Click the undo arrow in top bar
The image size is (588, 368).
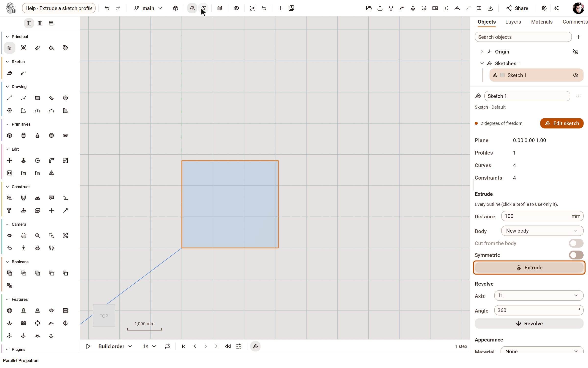[x=107, y=8]
